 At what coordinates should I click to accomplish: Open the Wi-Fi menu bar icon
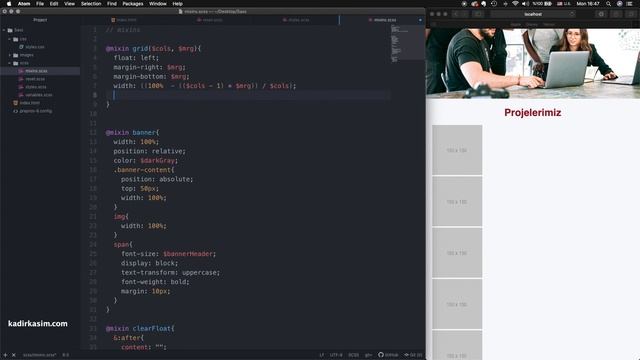515,4
